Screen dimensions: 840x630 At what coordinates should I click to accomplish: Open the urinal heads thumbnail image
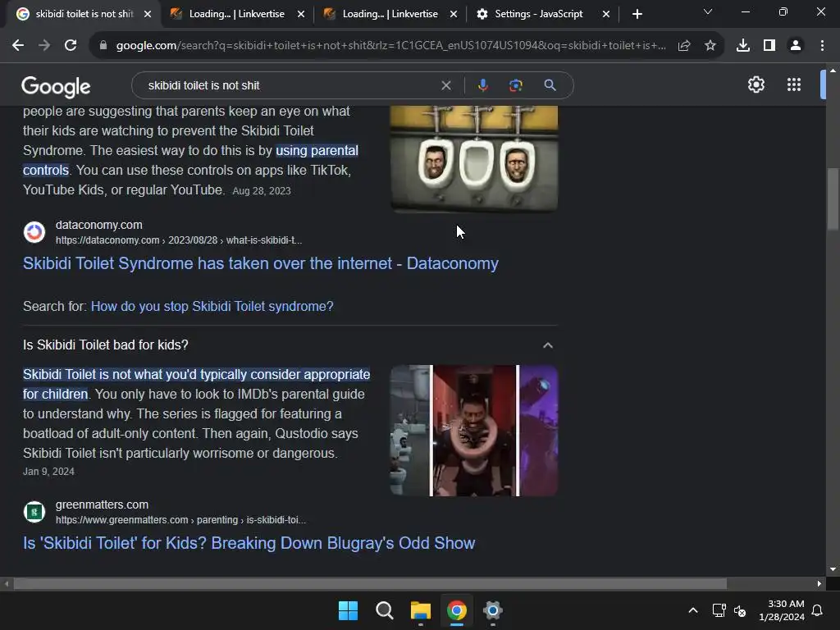click(474, 158)
